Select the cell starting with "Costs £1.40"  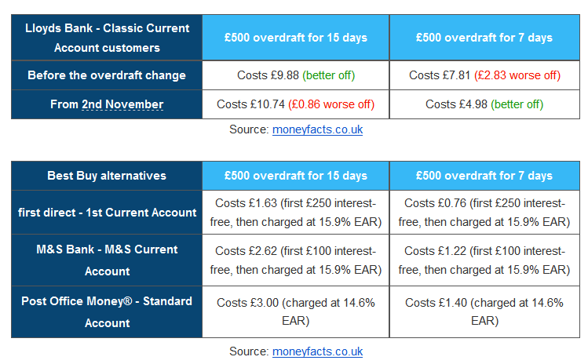coord(484,311)
